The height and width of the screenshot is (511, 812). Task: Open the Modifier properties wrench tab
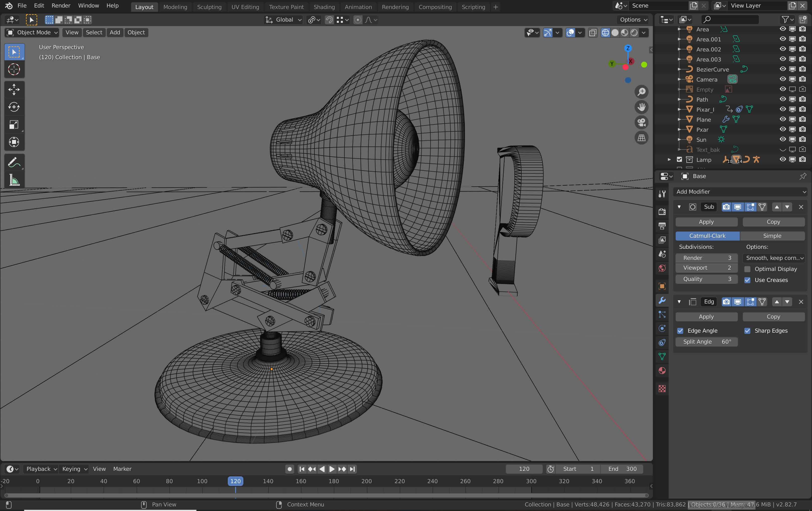click(662, 300)
